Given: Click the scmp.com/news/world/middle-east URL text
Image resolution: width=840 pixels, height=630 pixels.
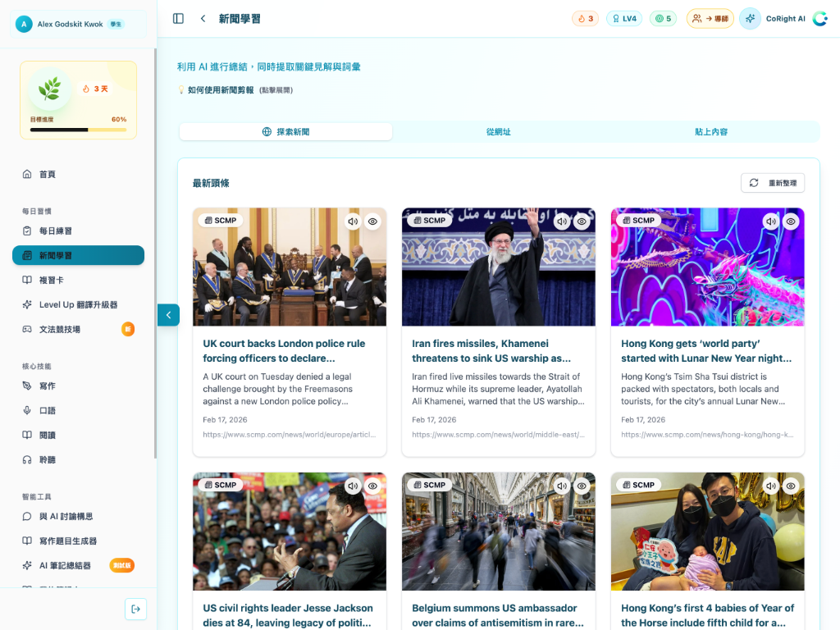Looking at the screenshot, I should (x=498, y=435).
